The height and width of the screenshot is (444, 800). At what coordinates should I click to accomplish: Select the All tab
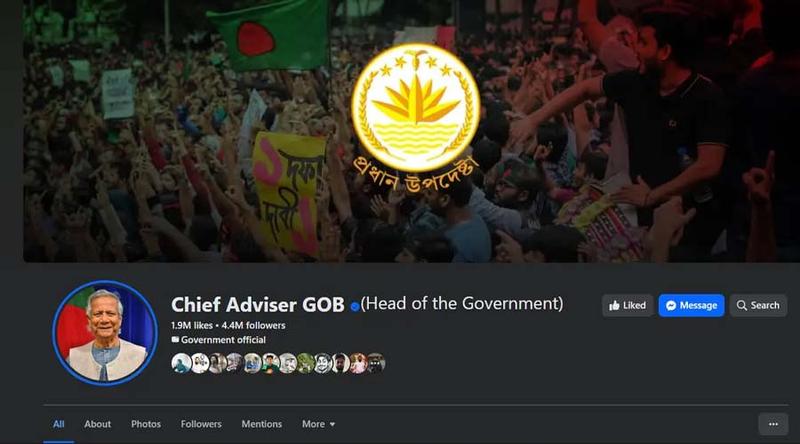59,424
